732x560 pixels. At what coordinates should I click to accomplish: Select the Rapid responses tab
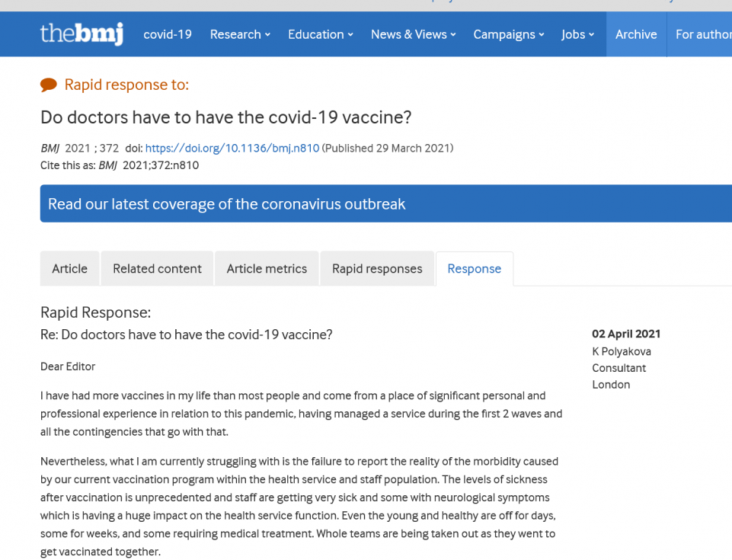tap(377, 268)
